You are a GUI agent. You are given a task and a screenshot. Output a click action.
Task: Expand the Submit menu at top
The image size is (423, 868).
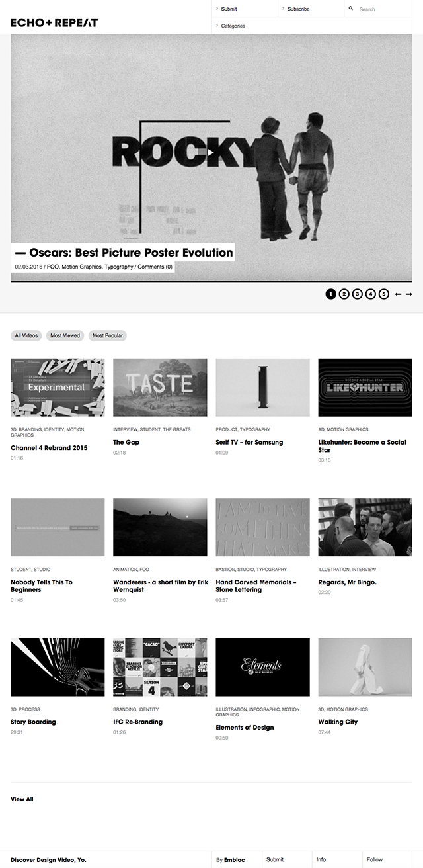click(x=229, y=9)
